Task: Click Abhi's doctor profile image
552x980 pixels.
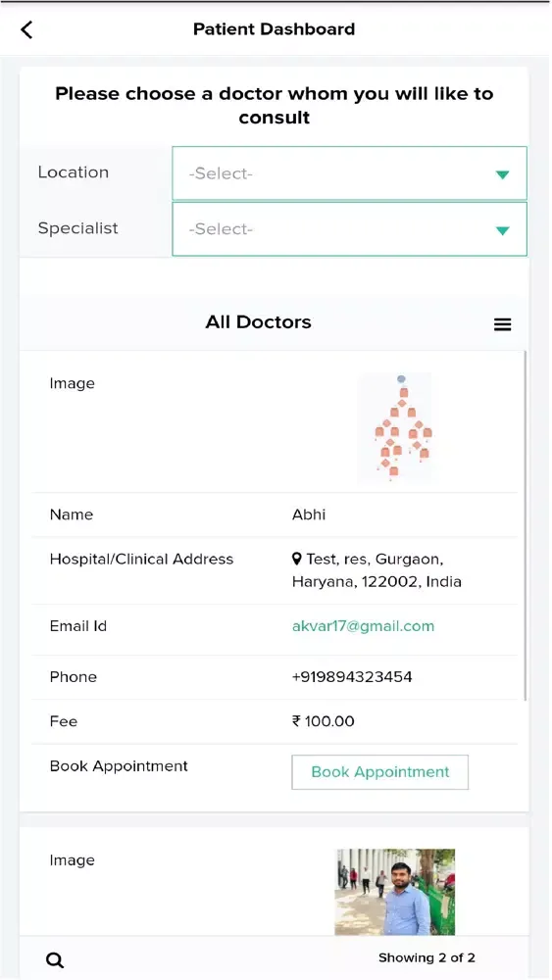Action: [x=394, y=427]
